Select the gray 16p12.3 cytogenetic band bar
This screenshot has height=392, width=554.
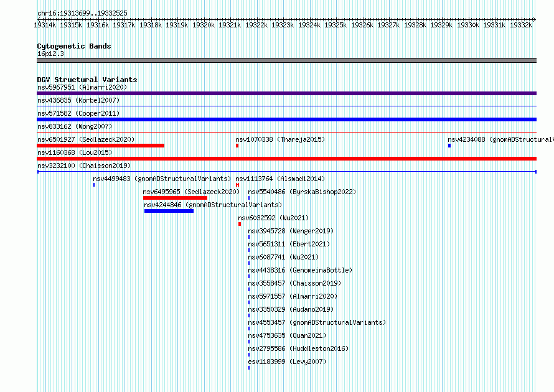click(286, 60)
